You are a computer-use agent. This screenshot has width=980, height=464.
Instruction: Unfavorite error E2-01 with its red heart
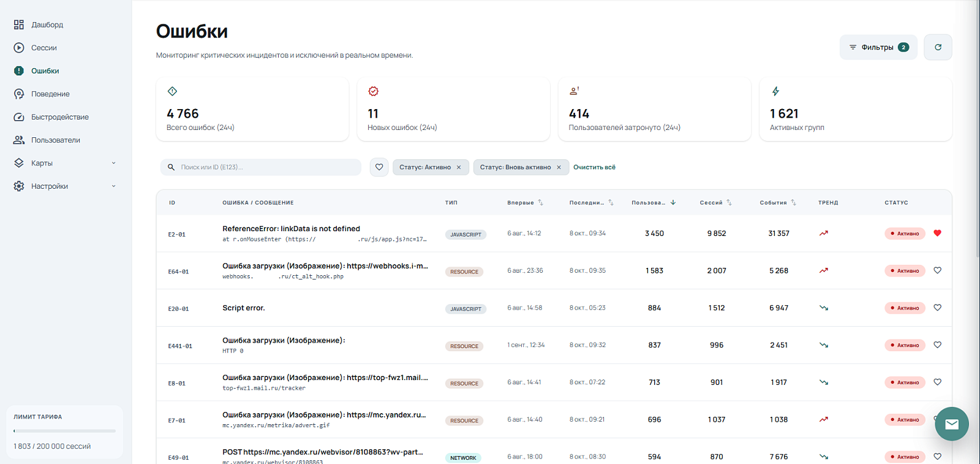coord(937,233)
